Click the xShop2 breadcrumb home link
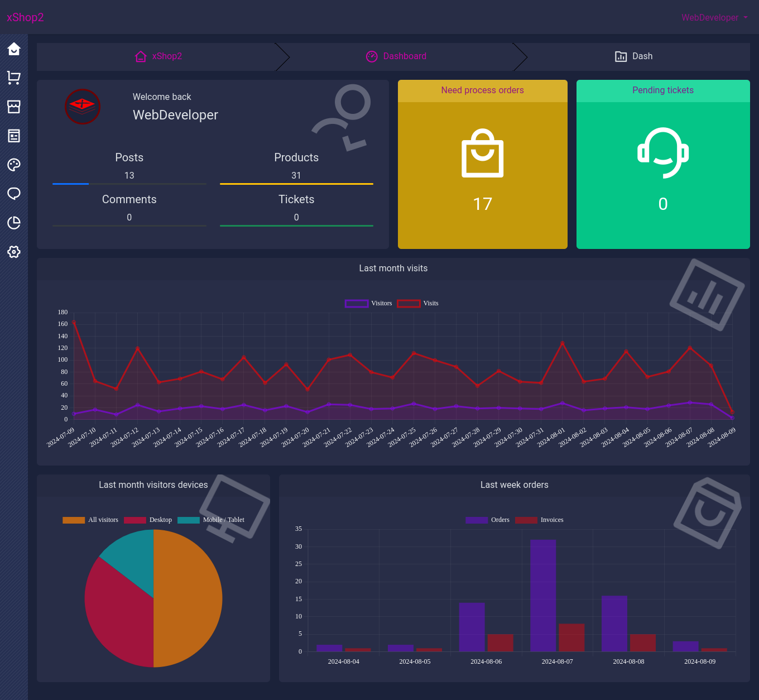759x700 pixels. [158, 56]
